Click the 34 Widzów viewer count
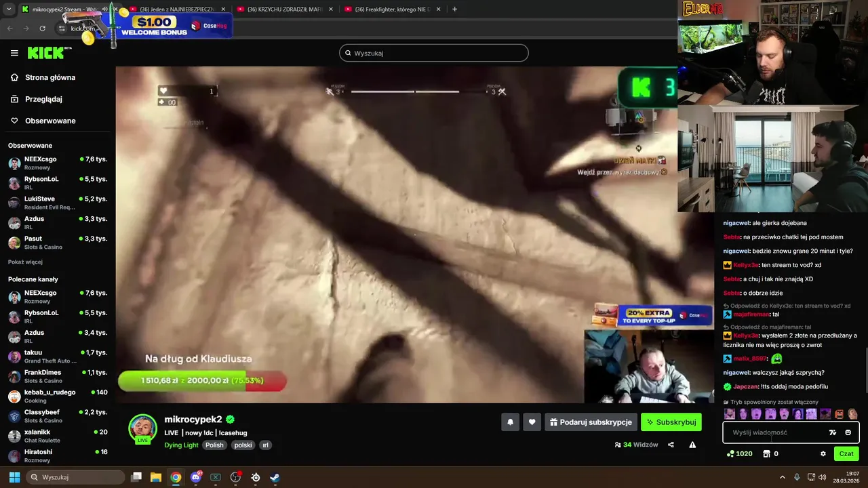 (x=637, y=445)
